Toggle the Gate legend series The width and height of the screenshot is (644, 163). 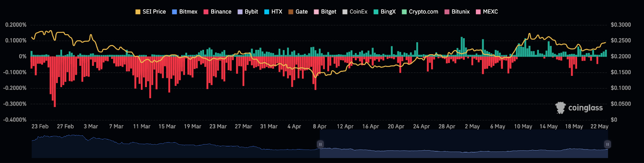tap(298, 12)
